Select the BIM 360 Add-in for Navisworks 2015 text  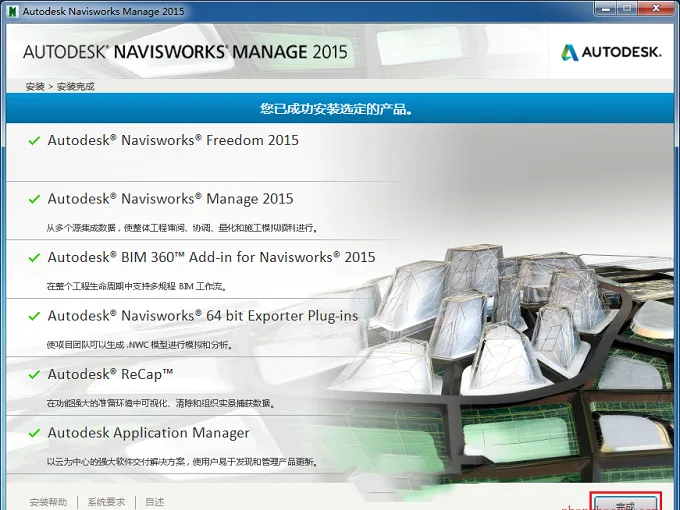(211, 257)
